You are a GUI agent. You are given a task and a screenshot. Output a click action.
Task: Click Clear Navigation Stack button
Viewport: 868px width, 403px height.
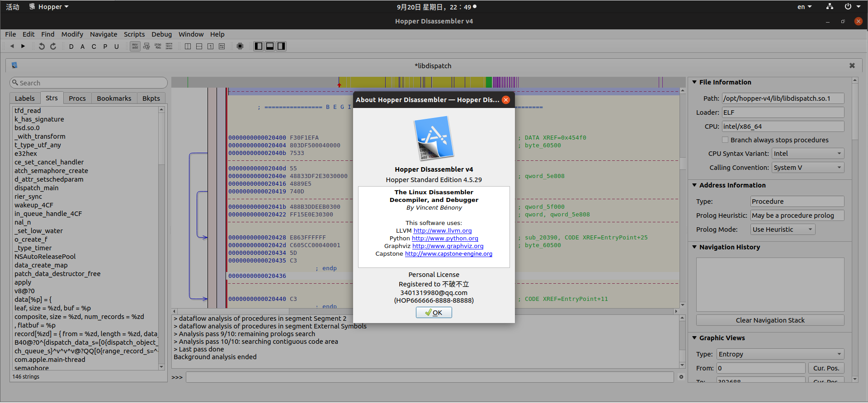click(770, 320)
